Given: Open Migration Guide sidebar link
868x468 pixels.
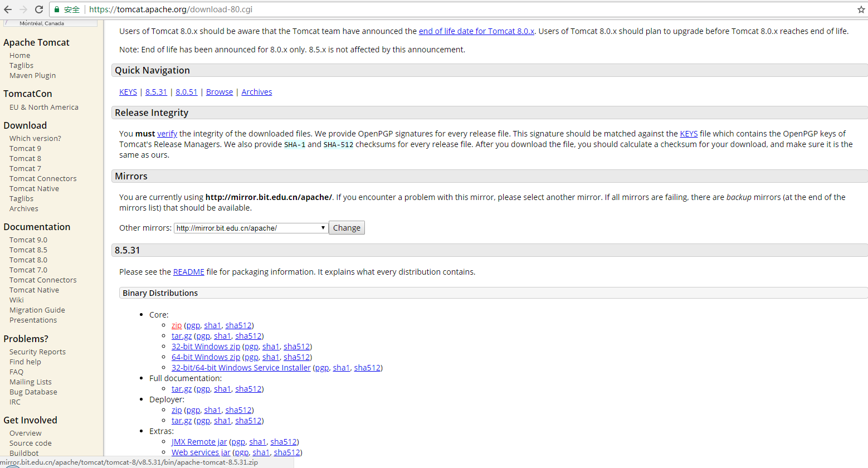Looking at the screenshot, I should click(37, 310).
